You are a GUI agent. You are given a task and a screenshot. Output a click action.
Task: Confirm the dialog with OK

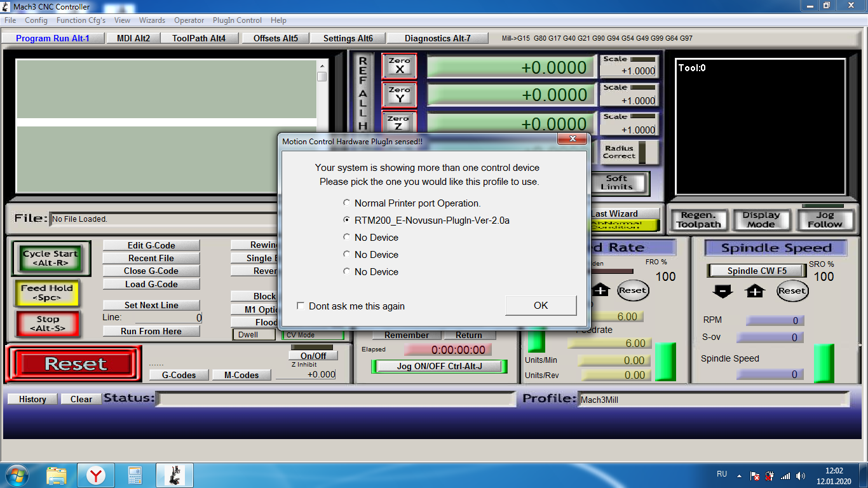point(541,306)
